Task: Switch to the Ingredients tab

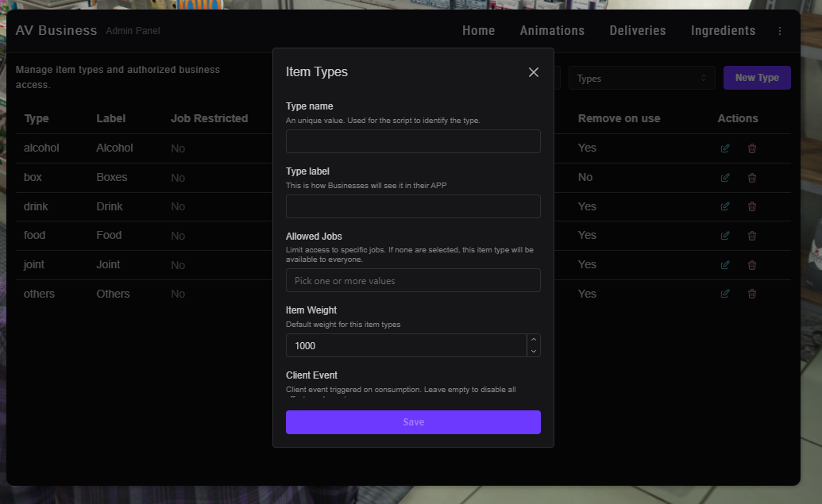Action: pos(723,31)
